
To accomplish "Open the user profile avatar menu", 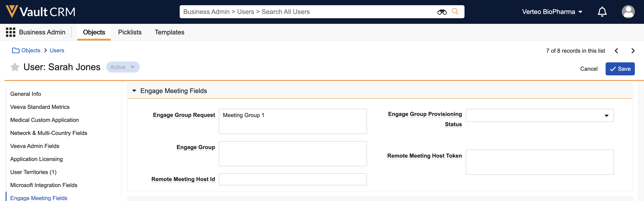I will coord(628,12).
